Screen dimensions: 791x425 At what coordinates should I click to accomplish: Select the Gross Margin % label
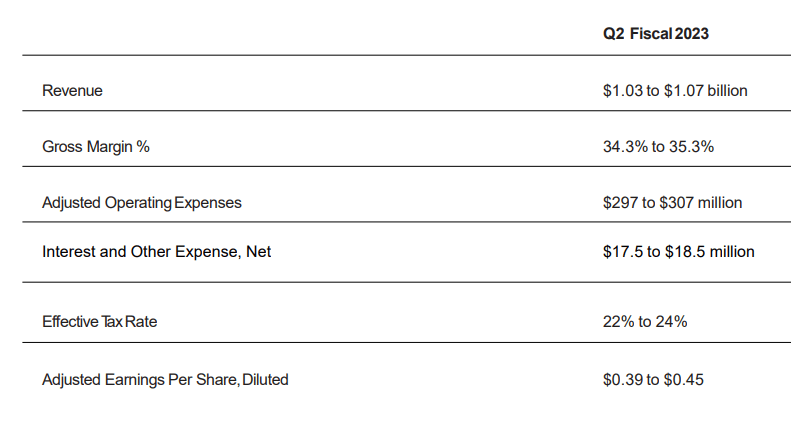96,146
